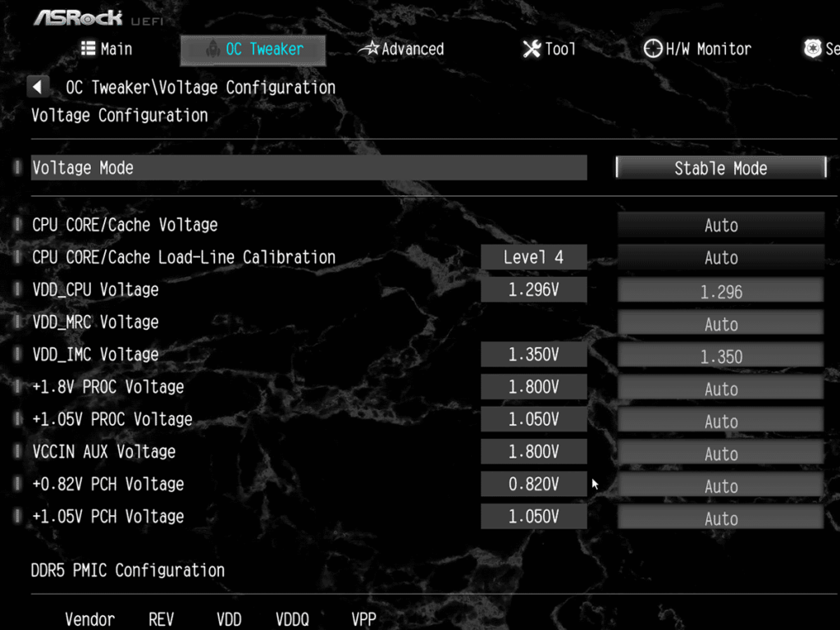Click the star icon beside Advanced
Image resolution: width=840 pixels, height=630 pixels.
pyautogui.click(x=371, y=49)
